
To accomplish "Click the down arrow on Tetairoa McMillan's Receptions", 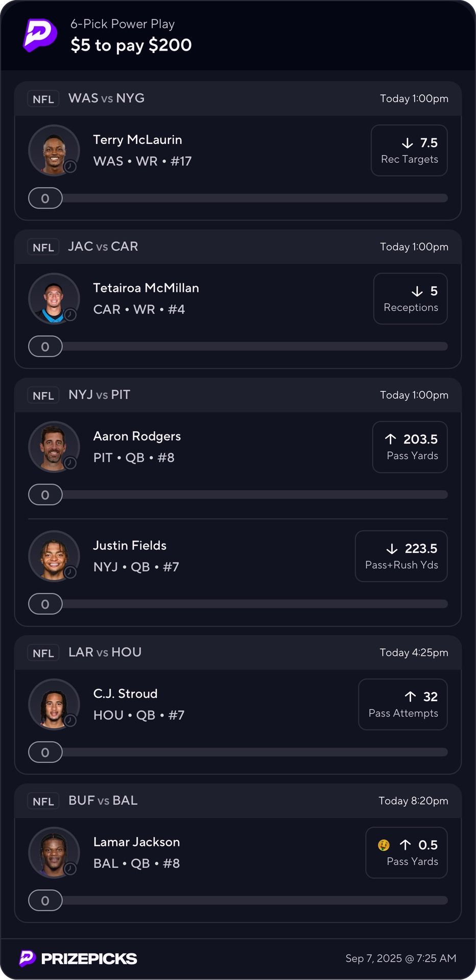I will pyautogui.click(x=417, y=291).
